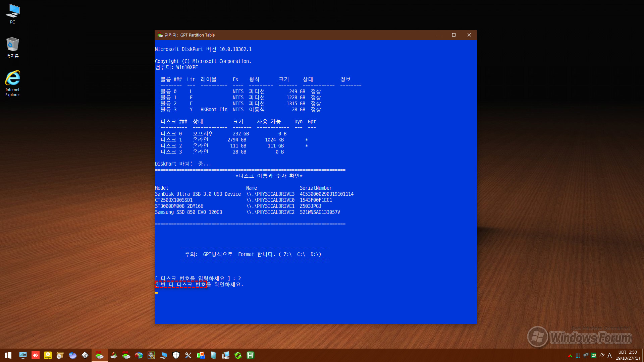Image resolution: width=644 pixels, height=362 pixels.
Task: Click the disk number input prompt line
Action: (198, 279)
